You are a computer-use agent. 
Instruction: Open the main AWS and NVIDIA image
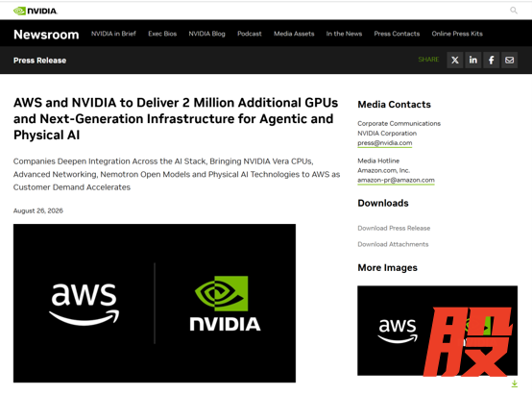(x=155, y=303)
